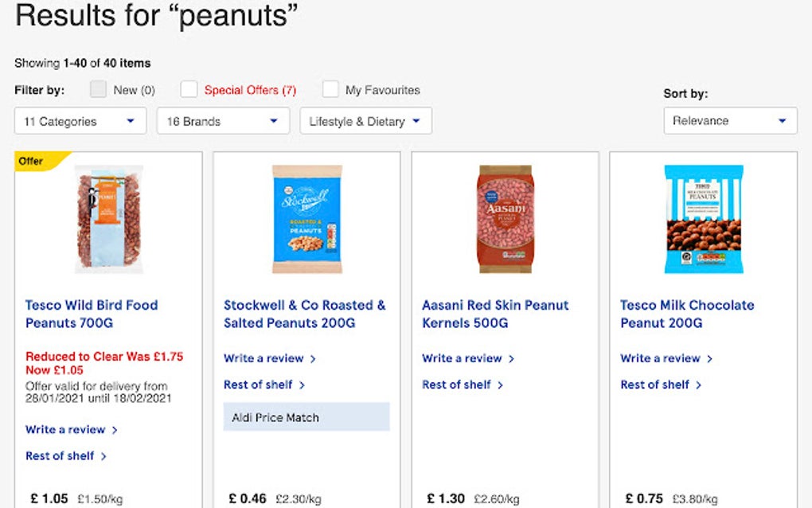Click the Milk Chocolate Peanut product image
Viewport: 812px width, 508px height.
point(704,219)
